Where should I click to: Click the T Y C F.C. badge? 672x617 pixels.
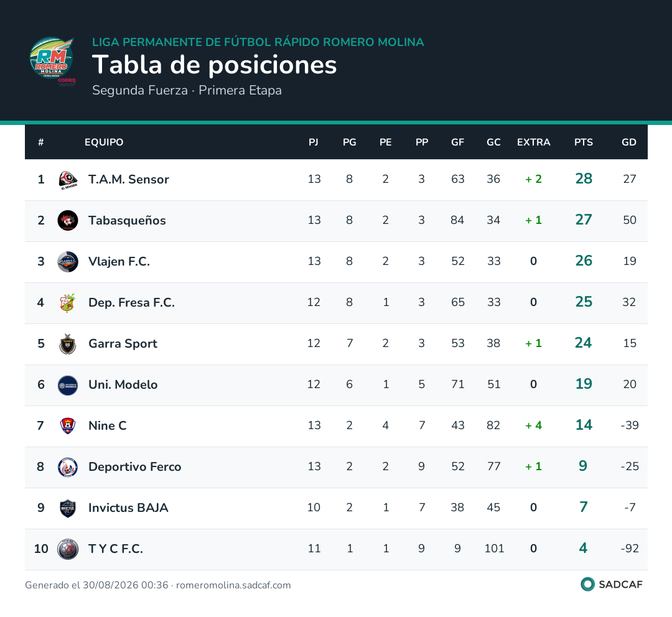(68, 549)
